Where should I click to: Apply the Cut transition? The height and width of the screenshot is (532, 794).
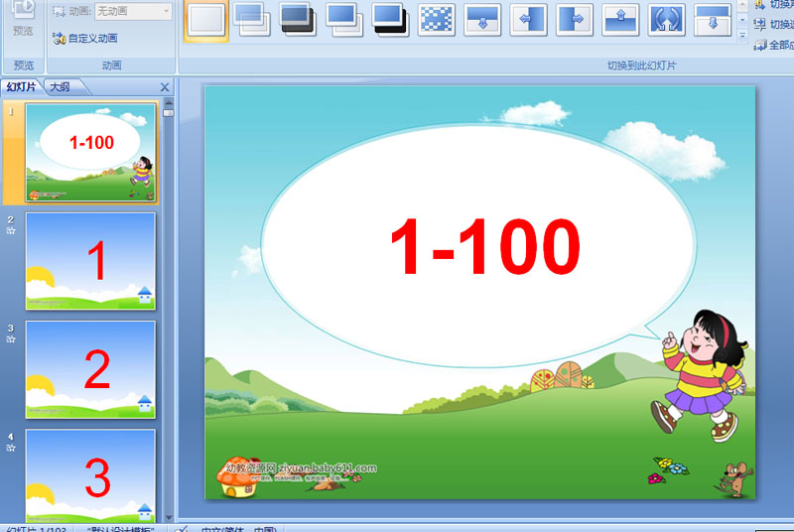point(343,20)
